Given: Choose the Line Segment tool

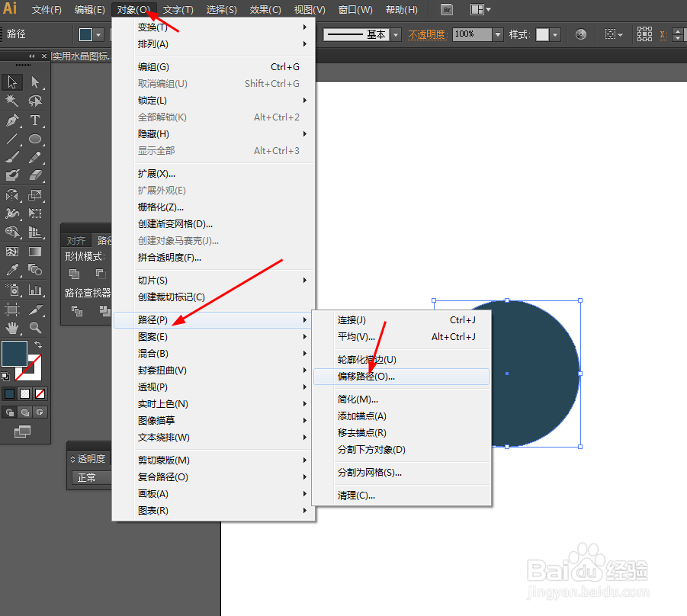Looking at the screenshot, I should click(12, 140).
